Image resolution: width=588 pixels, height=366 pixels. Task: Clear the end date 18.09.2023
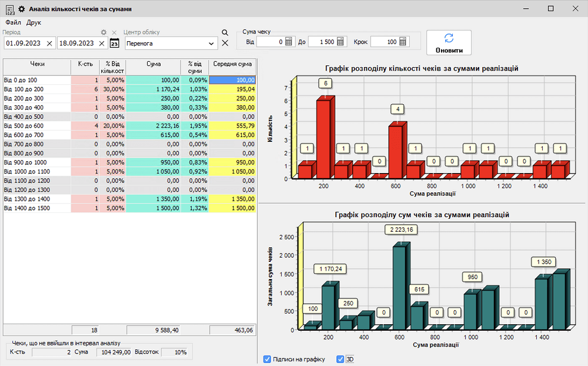point(102,43)
